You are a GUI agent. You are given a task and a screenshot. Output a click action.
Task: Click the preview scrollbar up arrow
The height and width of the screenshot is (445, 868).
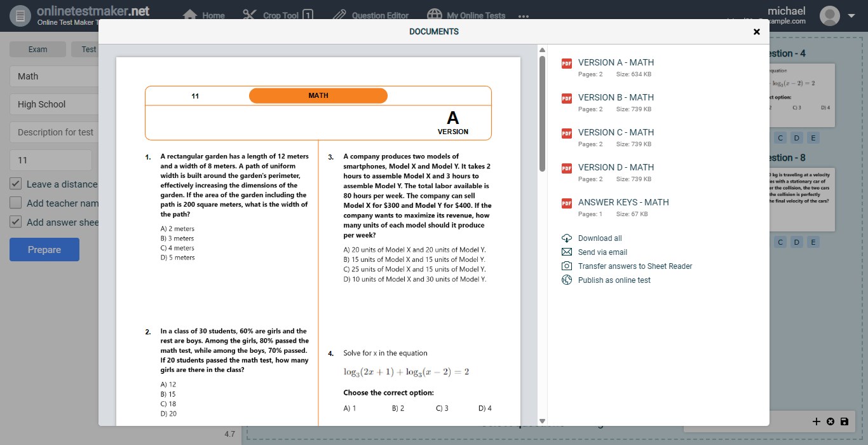(542, 50)
